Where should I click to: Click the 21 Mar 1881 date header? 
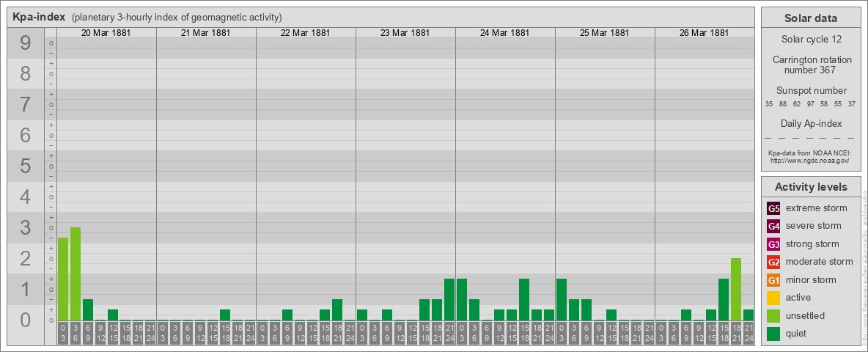click(x=205, y=33)
